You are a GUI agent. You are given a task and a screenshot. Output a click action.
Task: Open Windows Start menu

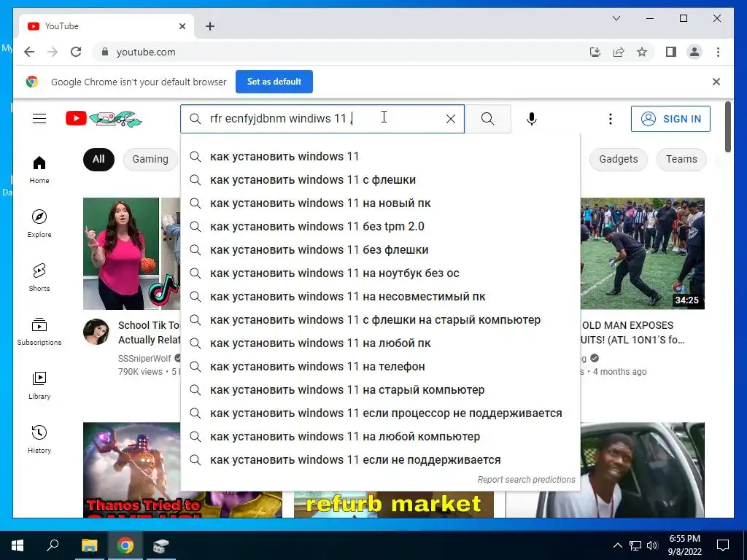(18, 545)
